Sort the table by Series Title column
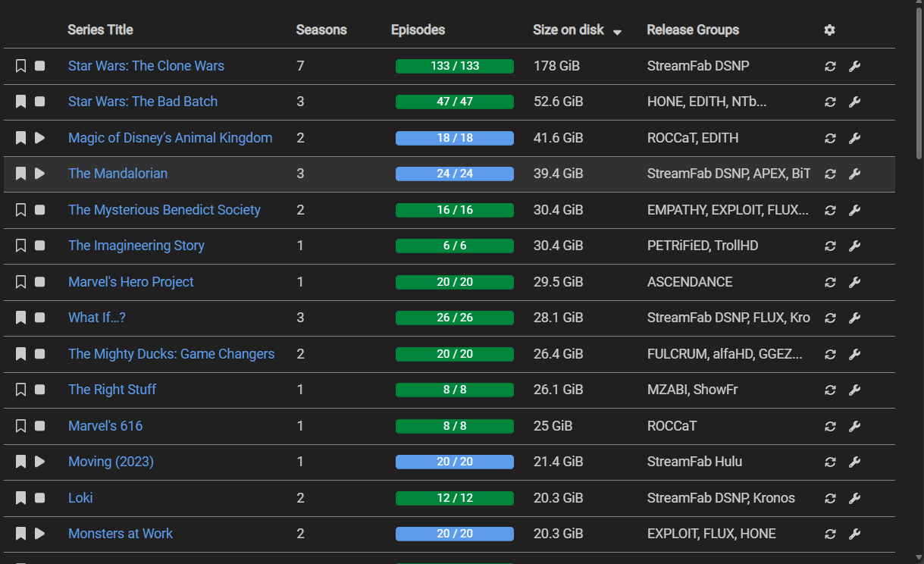Image resolution: width=924 pixels, height=564 pixels. pyautogui.click(x=100, y=30)
